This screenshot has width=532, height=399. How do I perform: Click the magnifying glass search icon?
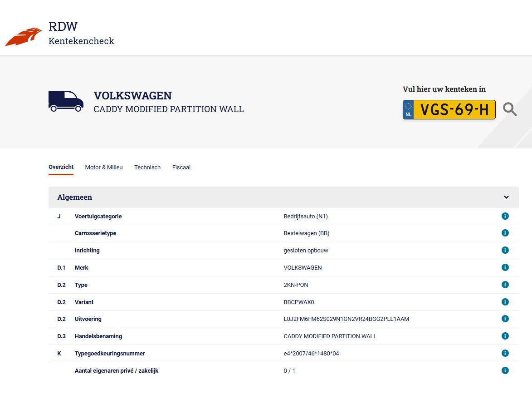click(510, 109)
